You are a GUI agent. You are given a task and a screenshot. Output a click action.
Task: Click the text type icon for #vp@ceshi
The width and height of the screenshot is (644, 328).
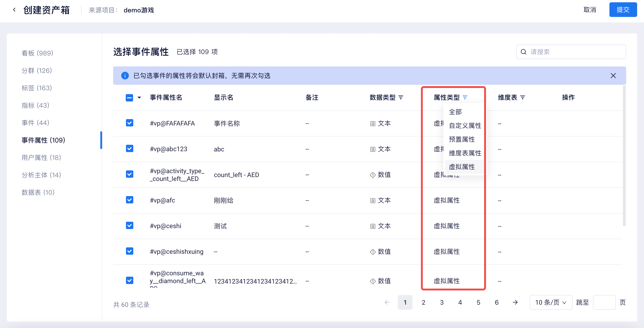point(373,226)
